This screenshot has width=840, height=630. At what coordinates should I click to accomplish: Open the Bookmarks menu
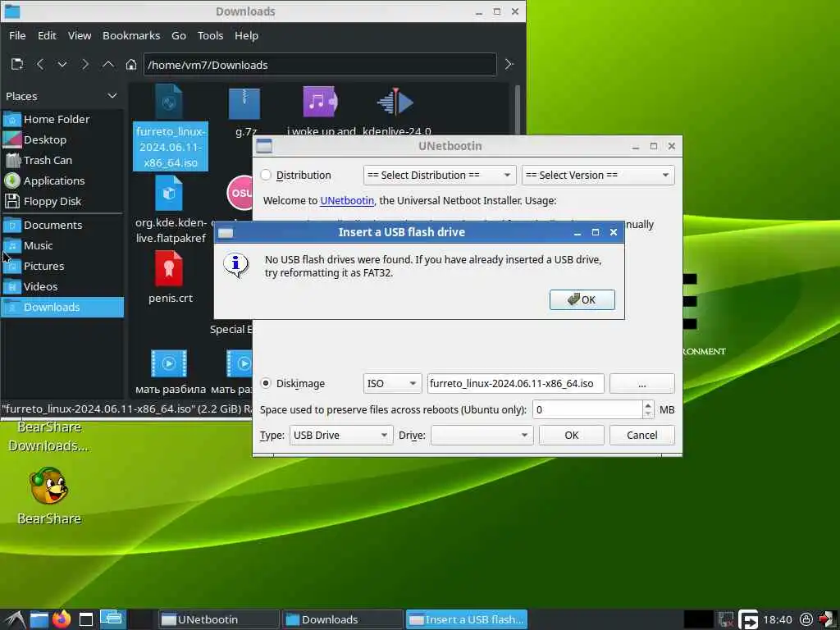coord(131,35)
